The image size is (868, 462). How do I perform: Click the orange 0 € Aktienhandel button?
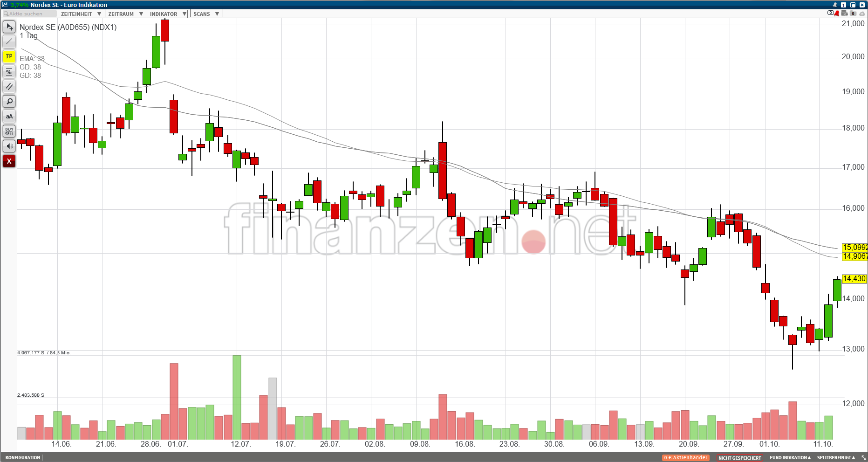click(x=685, y=458)
